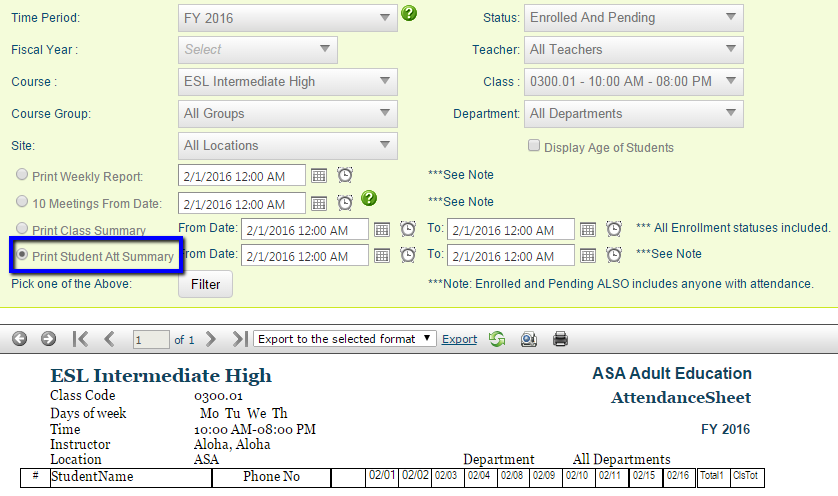Viewport: 838px width, 496px height.
Task: Open calendar picker for Print Weekly Report date
Action: pyautogui.click(x=319, y=175)
